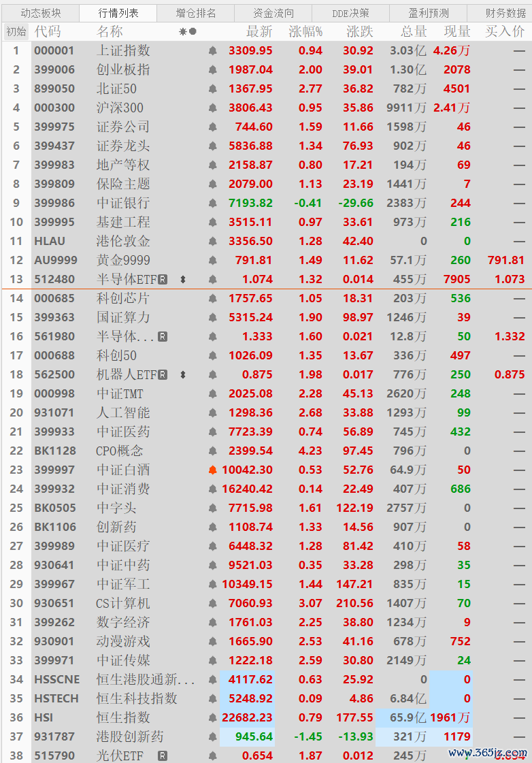Image resolution: width=532 pixels, height=763 pixels.
Task: Click the 791.81 buy price for 黄金9999
Action: (x=505, y=260)
